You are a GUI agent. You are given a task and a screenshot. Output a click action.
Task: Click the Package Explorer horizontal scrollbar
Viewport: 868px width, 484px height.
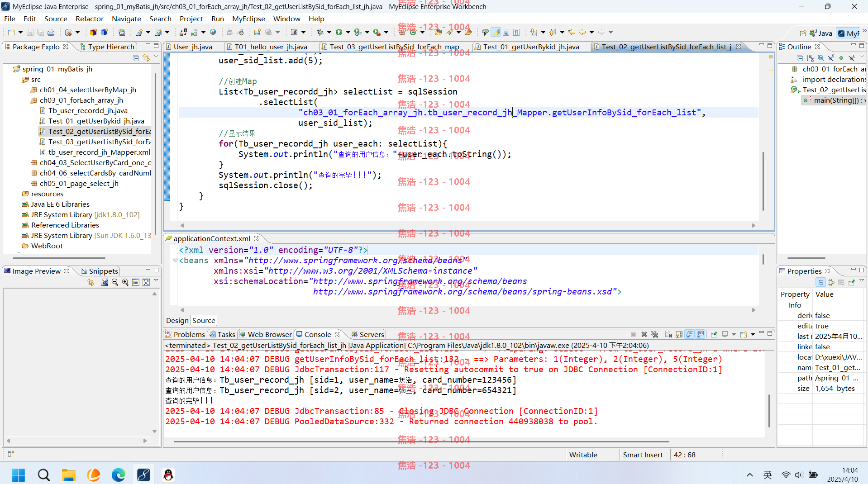(x=59, y=258)
